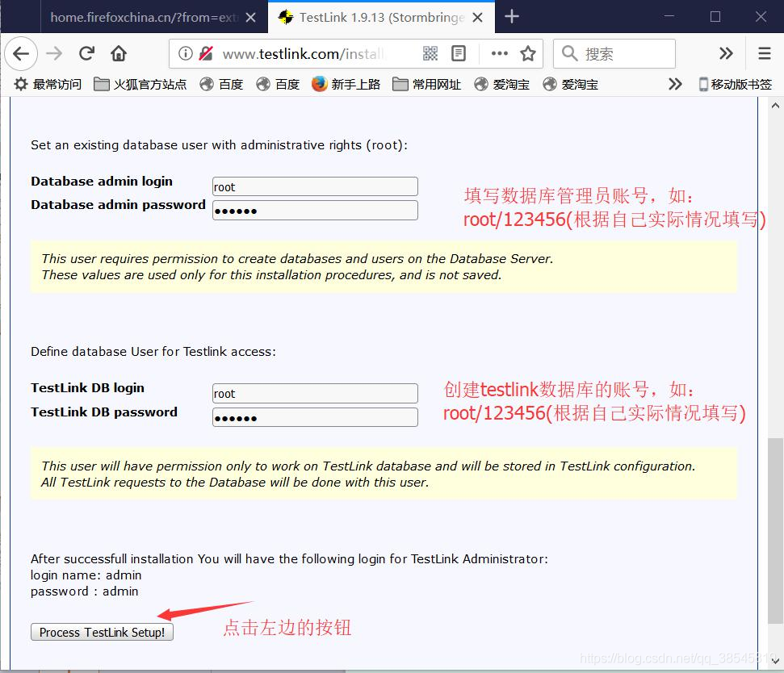This screenshot has height=673, width=784.
Task: Bookmark this page with the star
Action: point(528,53)
